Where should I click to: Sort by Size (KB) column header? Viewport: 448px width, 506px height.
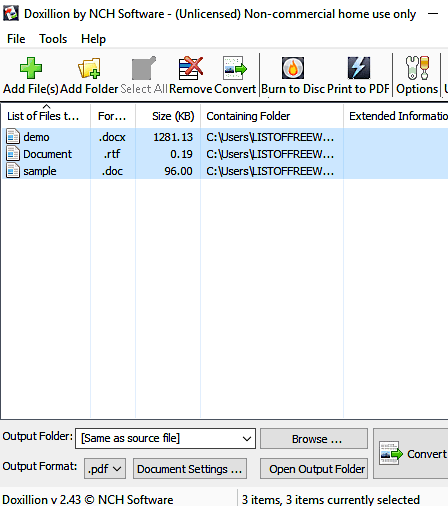[x=168, y=116]
